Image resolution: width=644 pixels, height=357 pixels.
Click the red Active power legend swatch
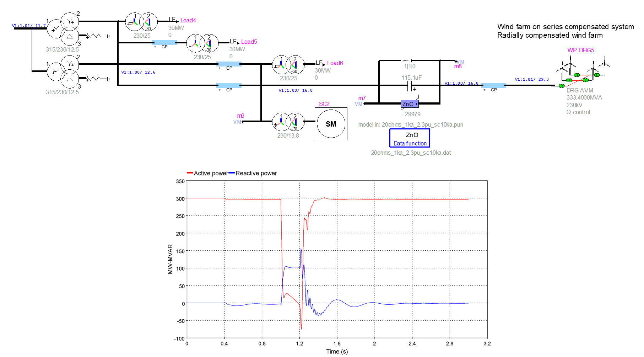click(190, 173)
